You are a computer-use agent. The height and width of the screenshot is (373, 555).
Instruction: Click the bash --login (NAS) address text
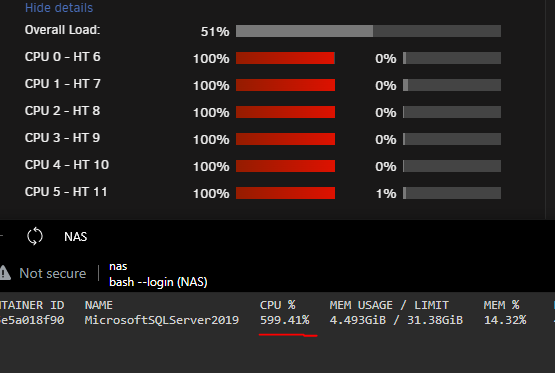(x=158, y=282)
